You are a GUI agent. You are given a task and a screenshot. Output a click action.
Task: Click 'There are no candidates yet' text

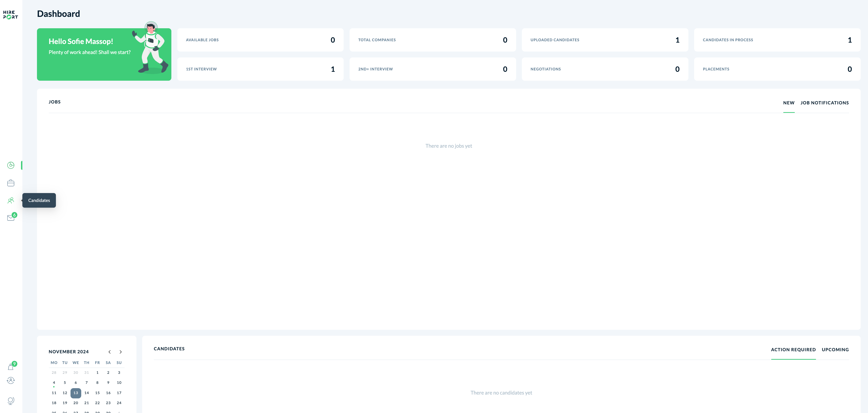pos(501,393)
